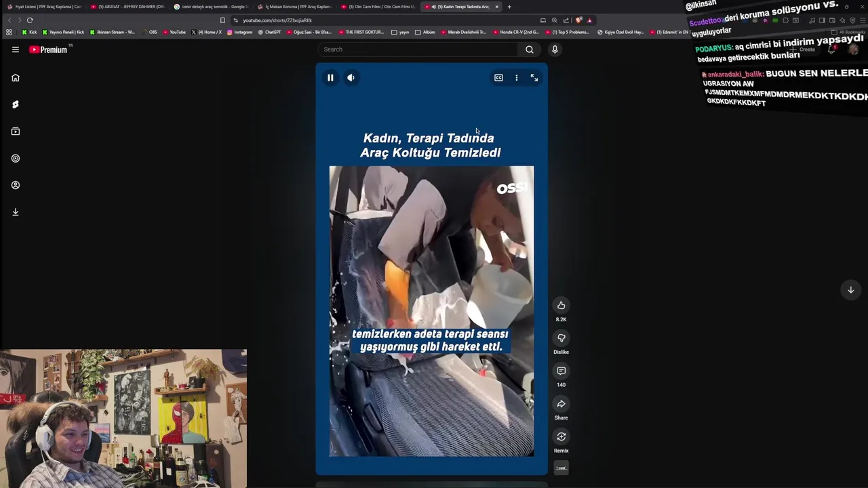Open ChatGPT bookmark

(x=269, y=32)
